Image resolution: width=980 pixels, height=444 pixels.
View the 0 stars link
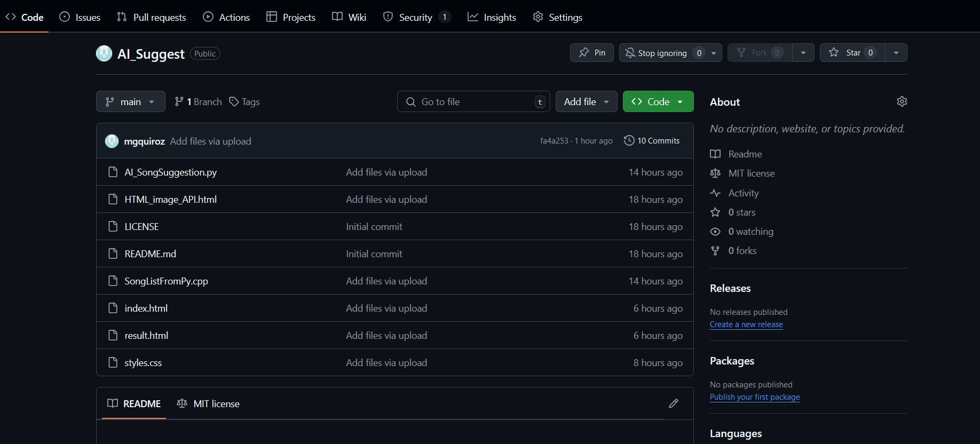[733, 212]
